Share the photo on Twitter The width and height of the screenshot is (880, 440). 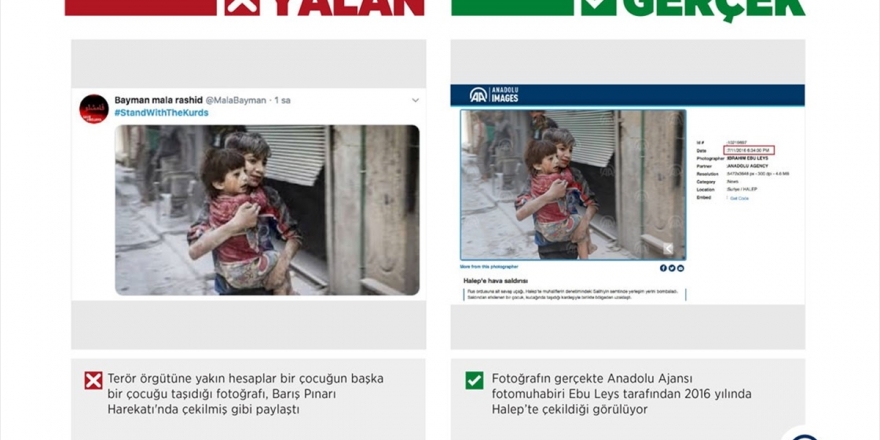pos(672,268)
